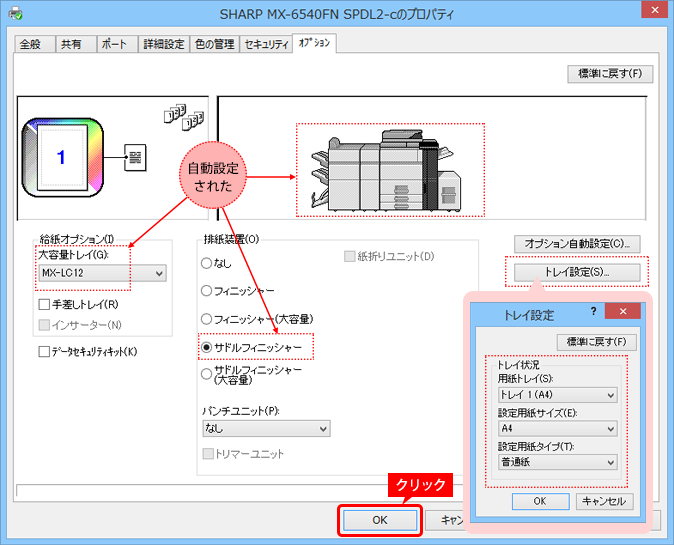The width and height of the screenshot is (674, 545).
Task: Click the small output document icon beside preview
Action: pyautogui.click(x=134, y=157)
